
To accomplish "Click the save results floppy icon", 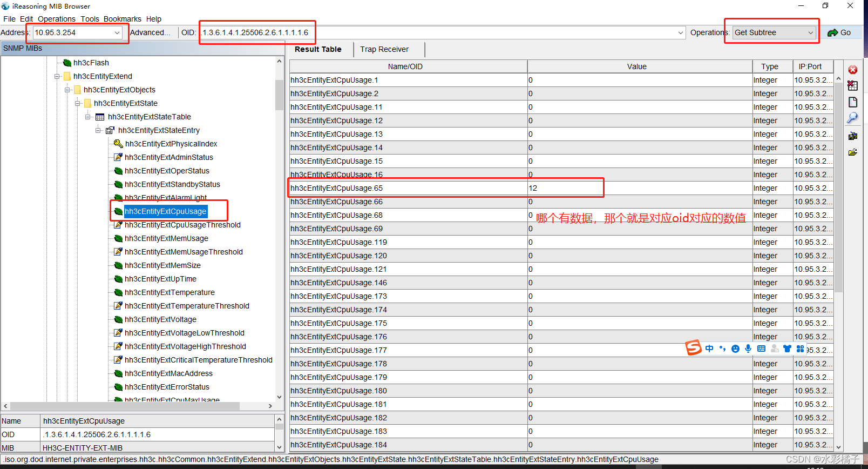I will click(853, 136).
